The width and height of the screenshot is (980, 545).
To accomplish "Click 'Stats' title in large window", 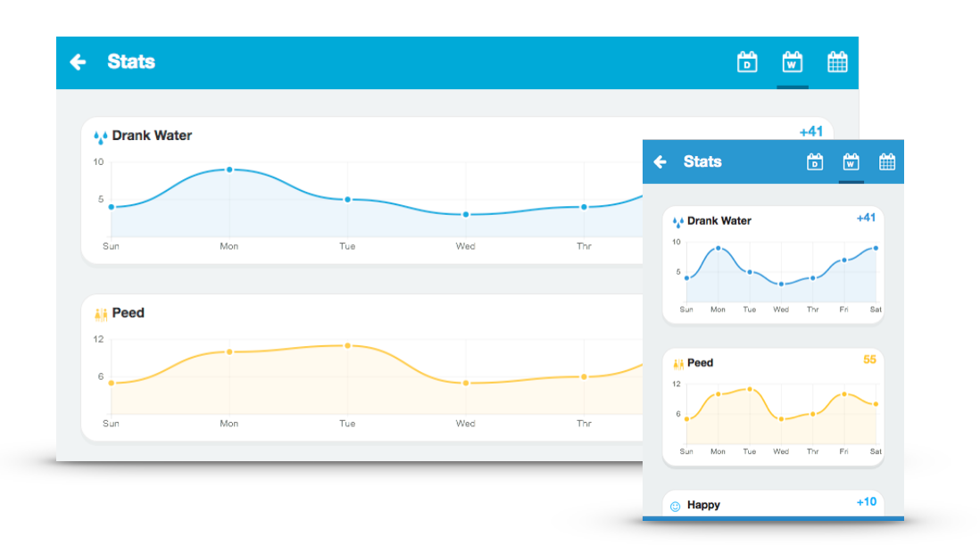I will (x=131, y=62).
